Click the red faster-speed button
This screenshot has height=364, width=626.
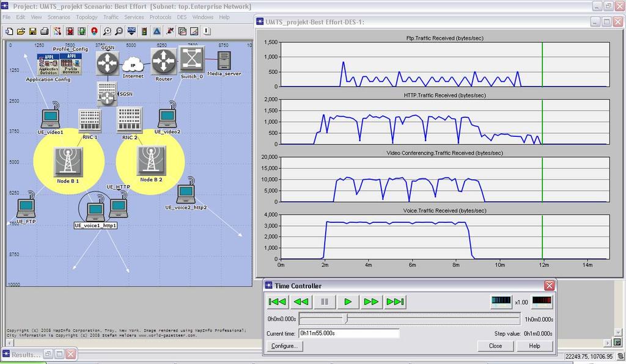542,302
